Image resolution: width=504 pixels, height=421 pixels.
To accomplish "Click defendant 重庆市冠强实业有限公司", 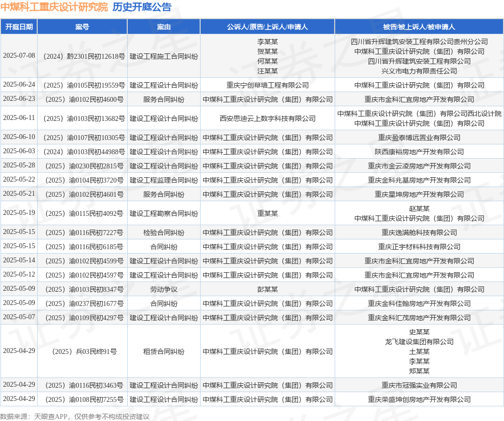I will point(419,385).
